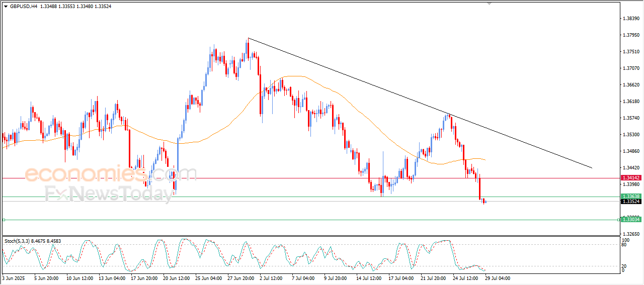
Task: Click the 7 Jul 04:00 time label
Action: click(304, 278)
